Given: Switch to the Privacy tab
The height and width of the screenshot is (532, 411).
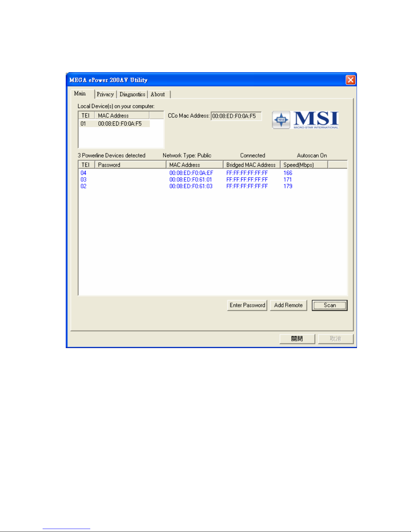Looking at the screenshot, I should 105,94.
